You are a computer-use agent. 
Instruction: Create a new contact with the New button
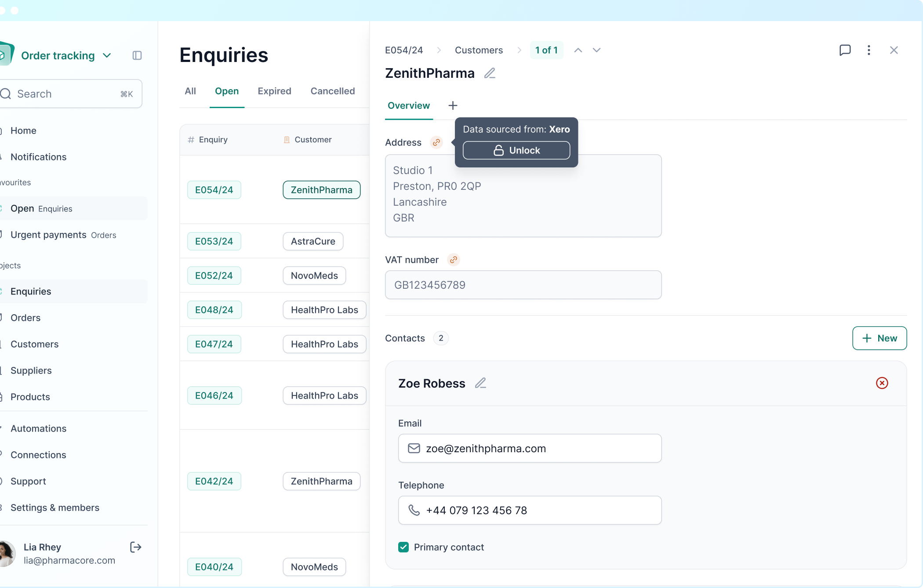879,338
